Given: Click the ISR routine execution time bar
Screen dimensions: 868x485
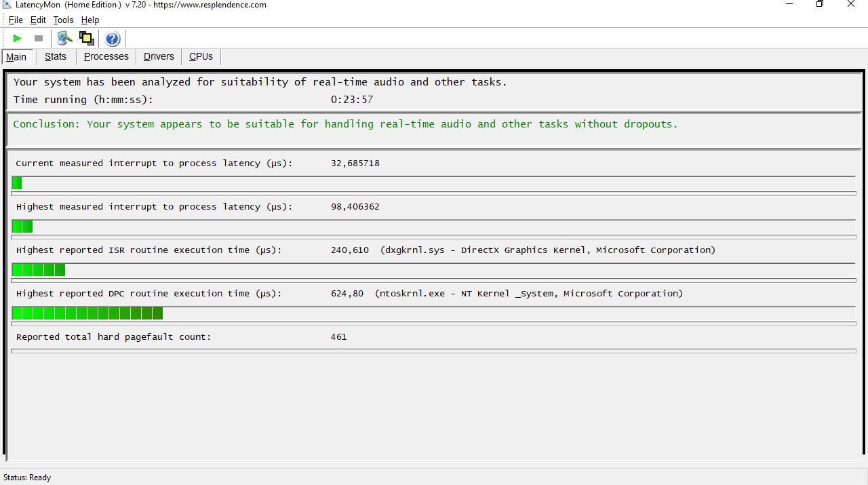Looking at the screenshot, I should click(433, 270).
